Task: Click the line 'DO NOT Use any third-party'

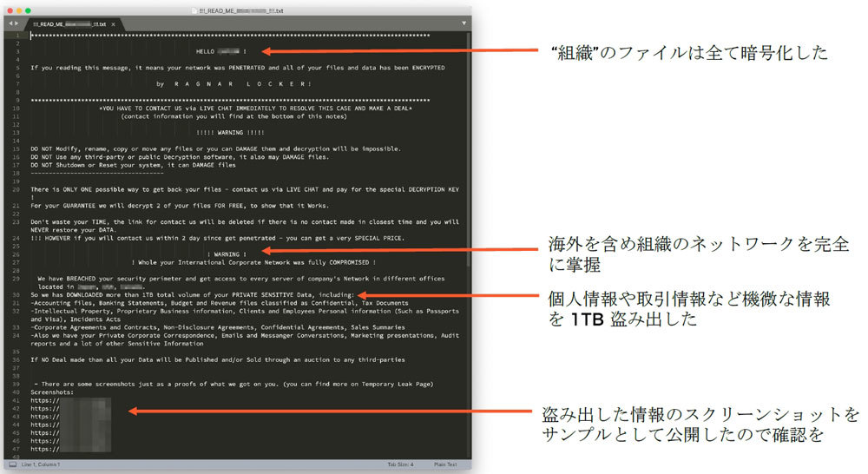Action: [180, 157]
